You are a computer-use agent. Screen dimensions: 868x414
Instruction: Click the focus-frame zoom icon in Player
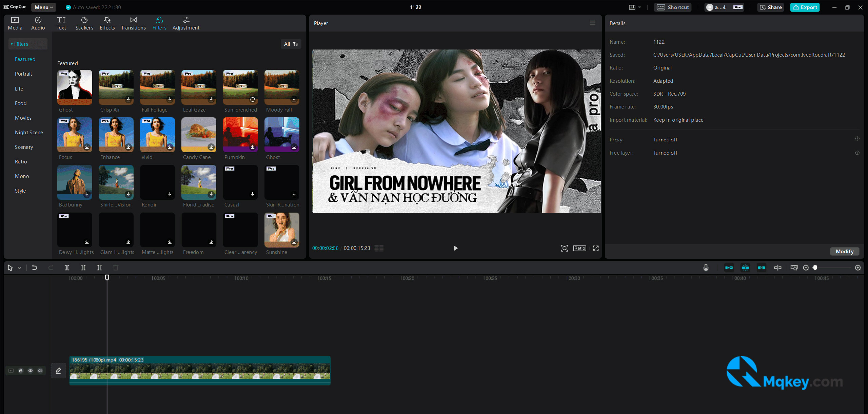[564, 248]
